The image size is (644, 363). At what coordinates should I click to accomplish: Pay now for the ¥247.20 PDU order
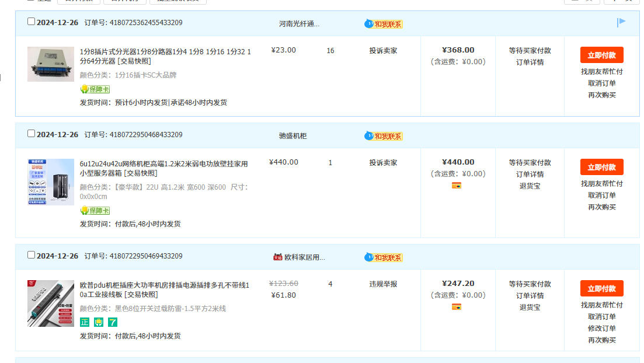pos(601,288)
